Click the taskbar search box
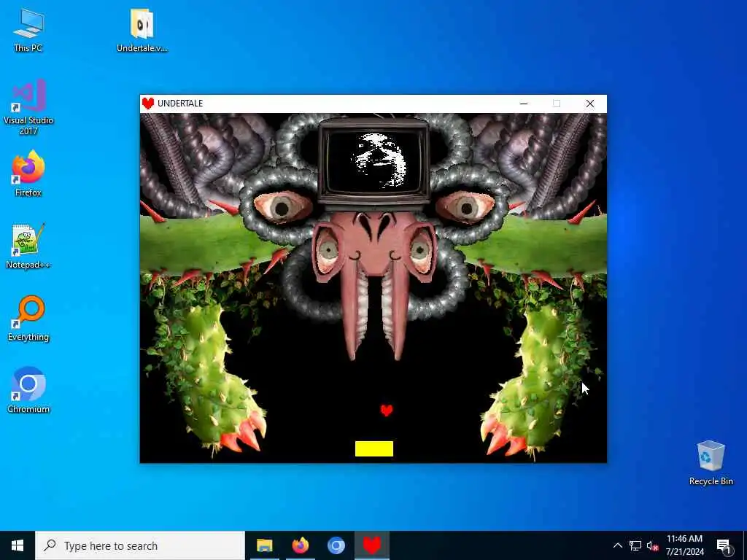The image size is (747, 560). click(140, 545)
